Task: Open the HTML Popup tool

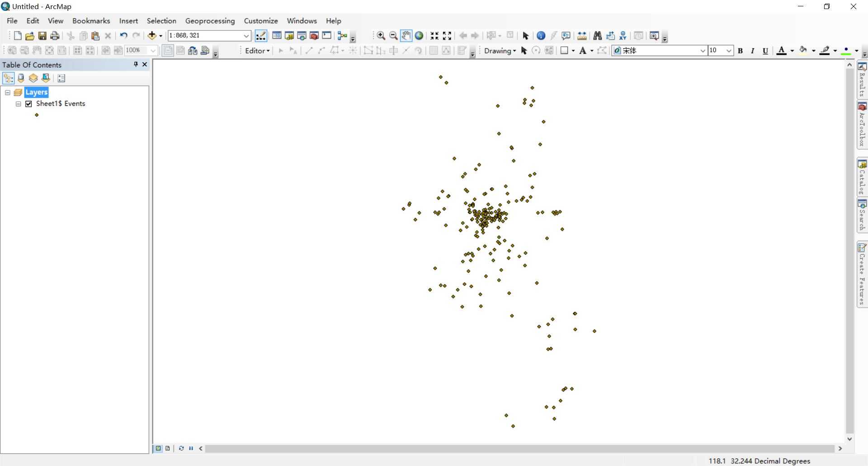Action: click(566, 36)
